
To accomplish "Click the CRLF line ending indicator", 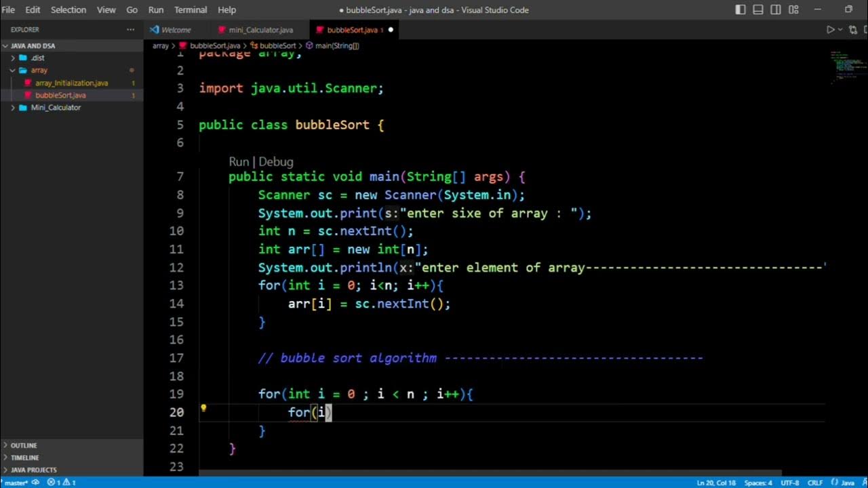I will click(x=814, y=483).
